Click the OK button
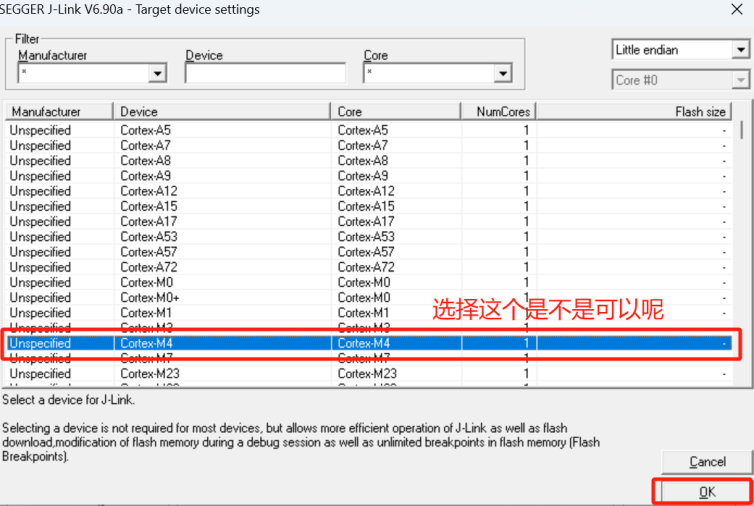This screenshot has height=506, width=754. pos(706,492)
